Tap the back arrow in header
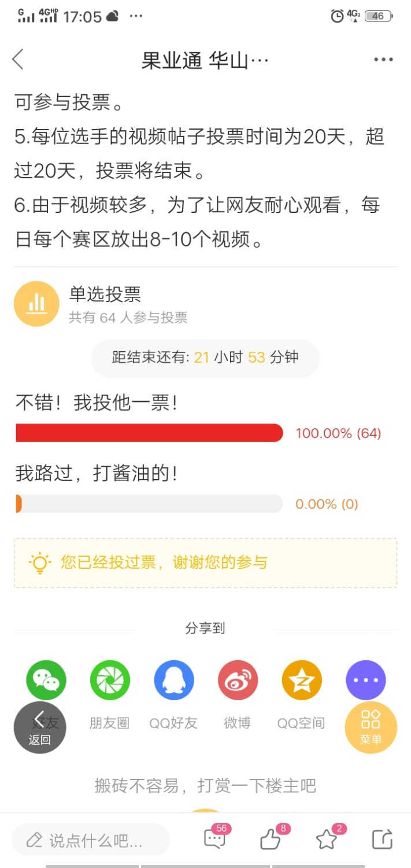The width and height of the screenshot is (411, 868). [x=18, y=59]
